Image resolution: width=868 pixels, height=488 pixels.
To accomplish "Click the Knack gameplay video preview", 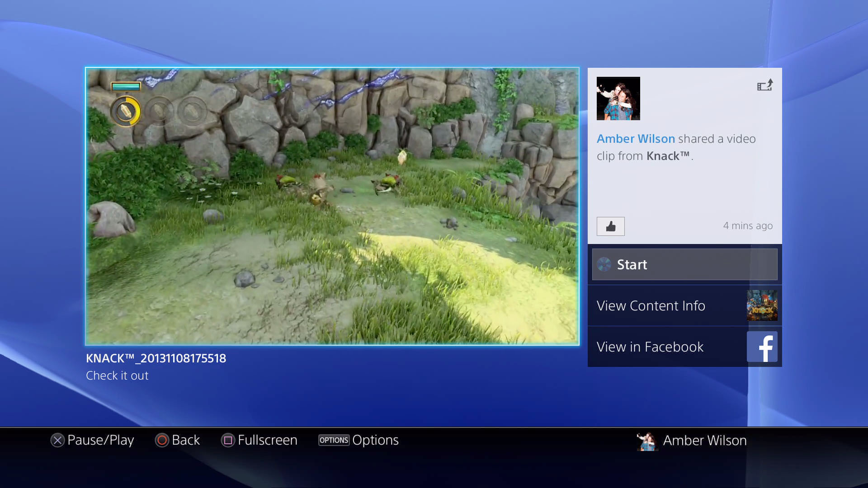I will click(x=332, y=206).
